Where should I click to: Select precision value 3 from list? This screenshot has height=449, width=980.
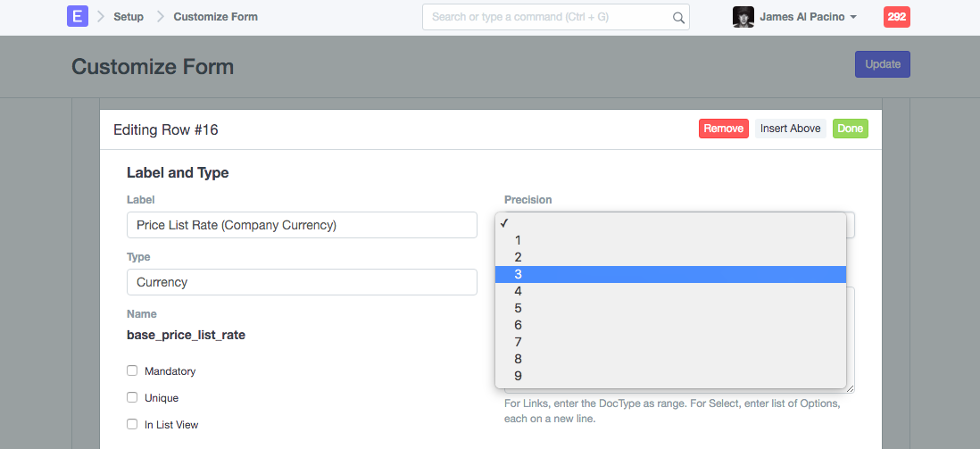(669, 274)
